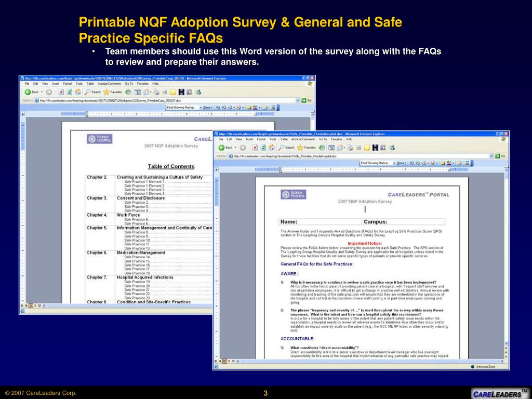Open Show dropdown in Survey window

pyautogui.click(x=208, y=108)
